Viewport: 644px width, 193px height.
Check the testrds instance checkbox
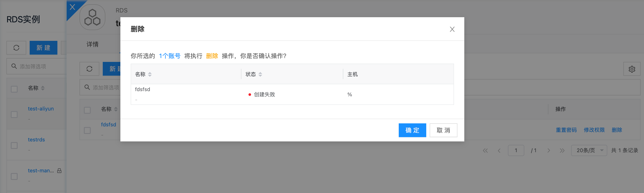click(14, 146)
